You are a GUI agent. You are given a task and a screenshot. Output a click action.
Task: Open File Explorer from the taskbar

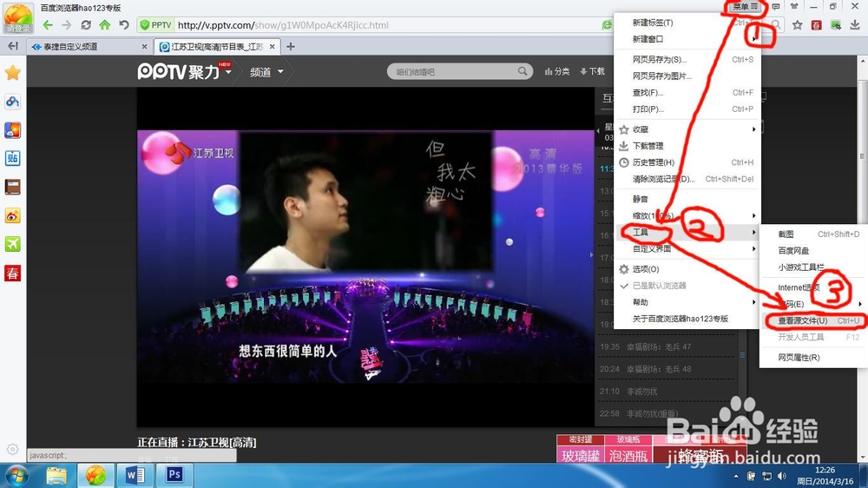[56, 475]
